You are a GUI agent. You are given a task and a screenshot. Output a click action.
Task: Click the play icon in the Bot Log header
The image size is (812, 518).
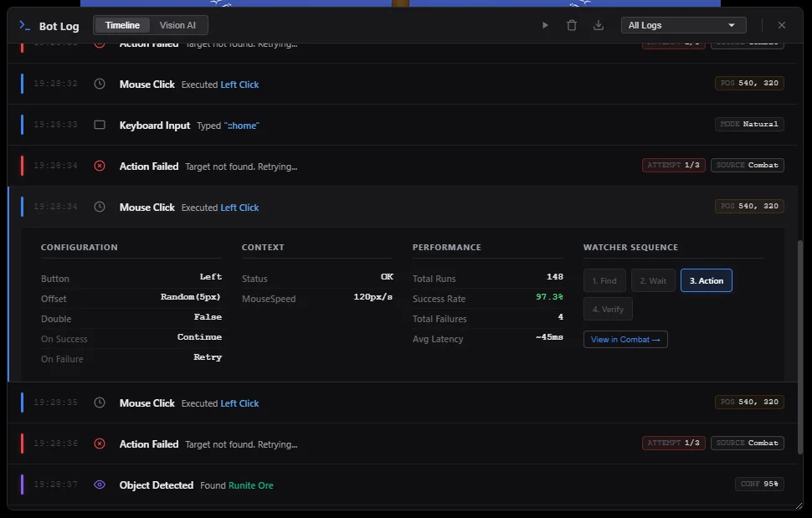(x=545, y=25)
